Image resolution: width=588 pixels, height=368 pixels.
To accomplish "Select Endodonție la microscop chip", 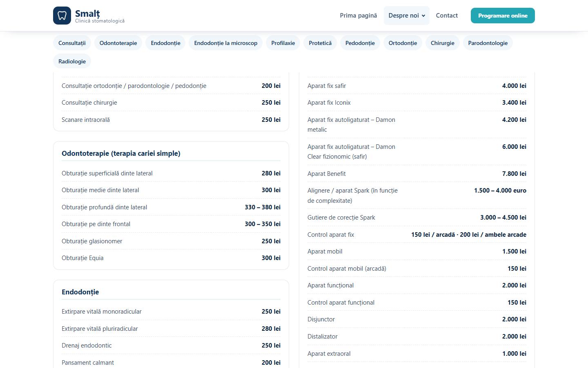I will coord(226,43).
